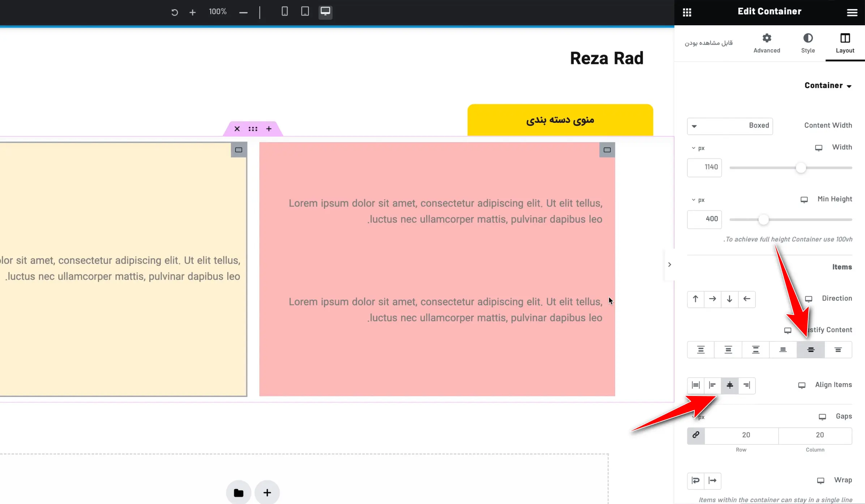Screen dimensions: 865x504
Task: Click the pink inner container handle icon
Action: tap(607, 150)
